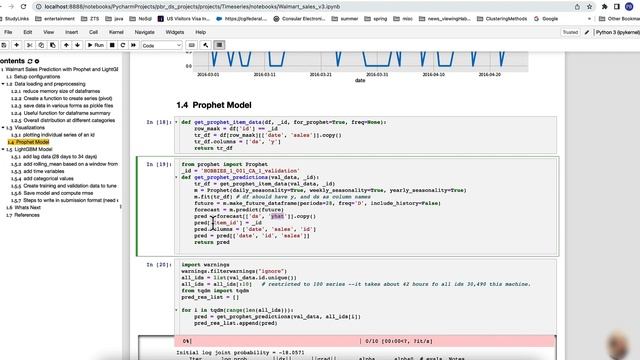
Task: Click the Trusted notebook indicator
Action: coord(570,32)
